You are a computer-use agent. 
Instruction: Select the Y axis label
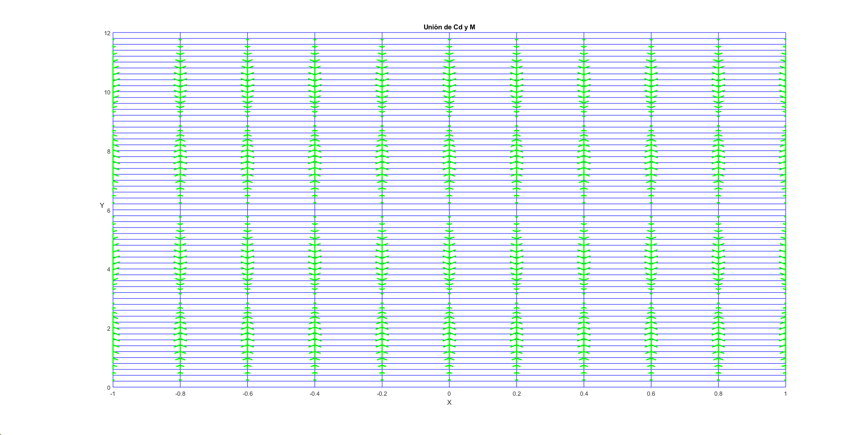click(102, 206)
